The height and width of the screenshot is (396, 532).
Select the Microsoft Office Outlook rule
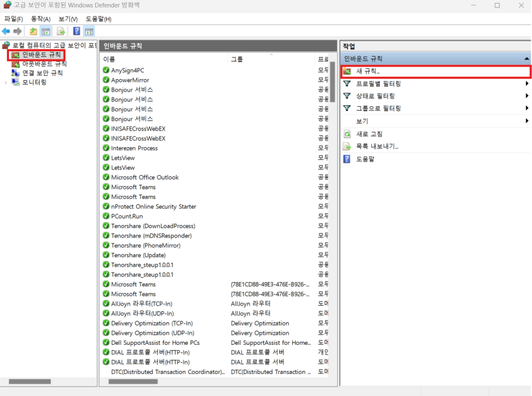(145, 178)
